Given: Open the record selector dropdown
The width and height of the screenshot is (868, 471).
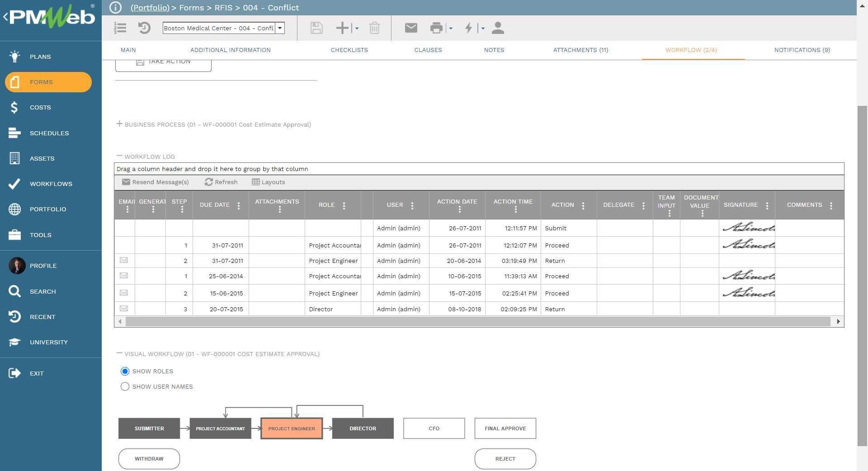Looking at the screenshot, I should coord(280,28).
